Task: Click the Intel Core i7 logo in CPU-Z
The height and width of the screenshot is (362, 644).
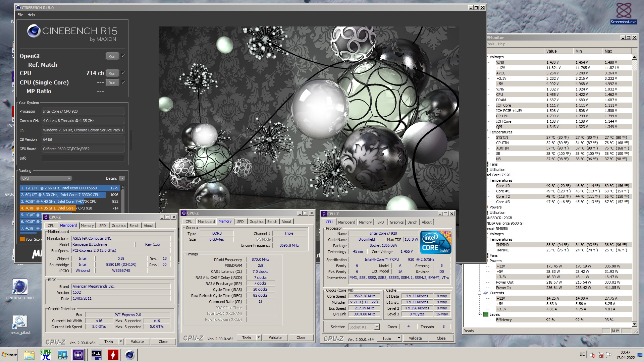Action: (436, 242)
